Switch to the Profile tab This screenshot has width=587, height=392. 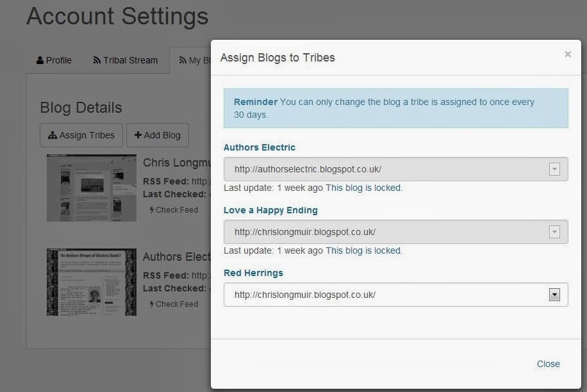pos(54,60)
